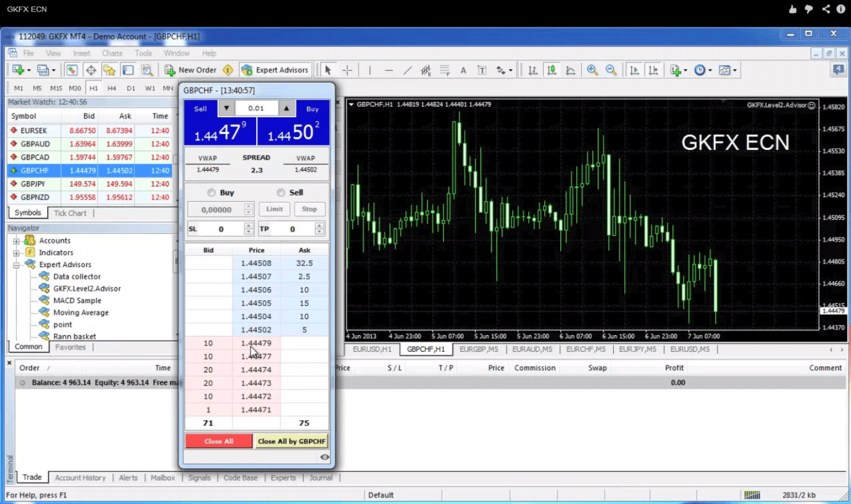Select the M15 timeframe button
Viewport: 851px width, 504px height.
tap(56, 88)
